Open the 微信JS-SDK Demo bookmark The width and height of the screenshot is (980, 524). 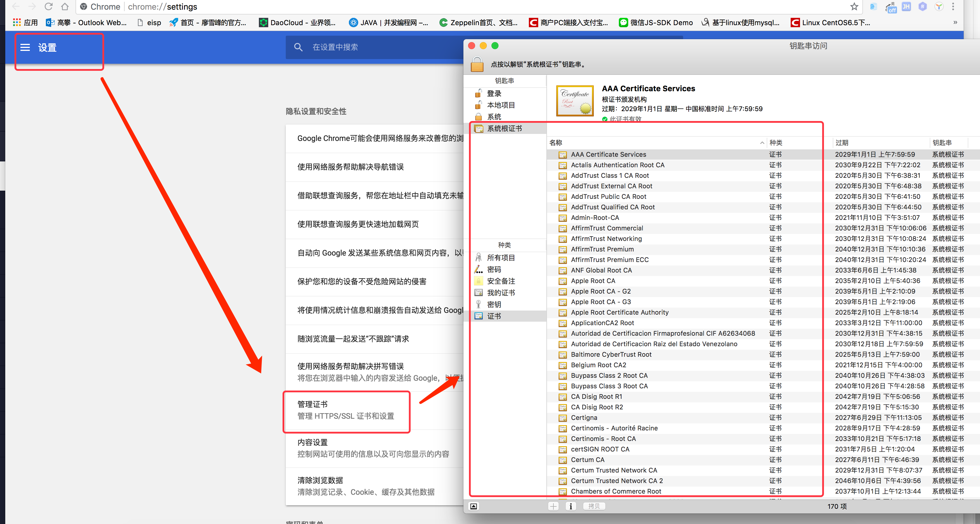pyautogui.click(x=656, y=23)
